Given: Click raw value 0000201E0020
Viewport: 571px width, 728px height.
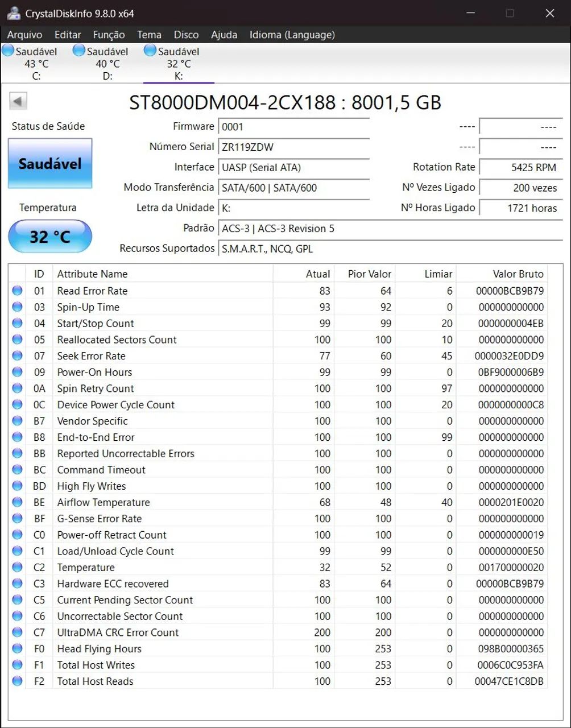Looking at the screenshot, I should coord(511,502).
